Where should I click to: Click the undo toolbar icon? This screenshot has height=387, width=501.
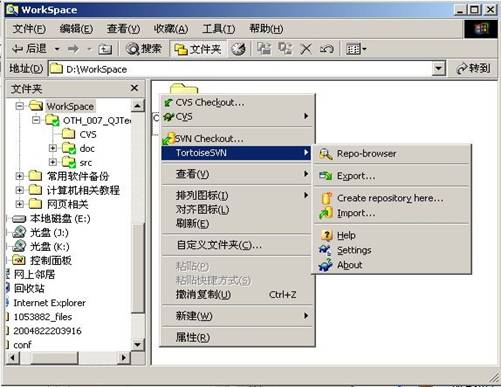(326, 49)
